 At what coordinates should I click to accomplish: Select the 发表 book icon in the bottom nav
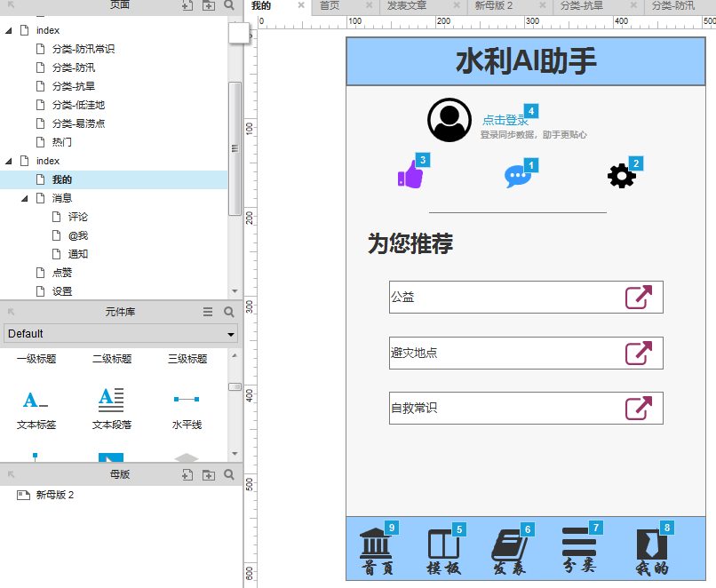[x=510, y=544]
